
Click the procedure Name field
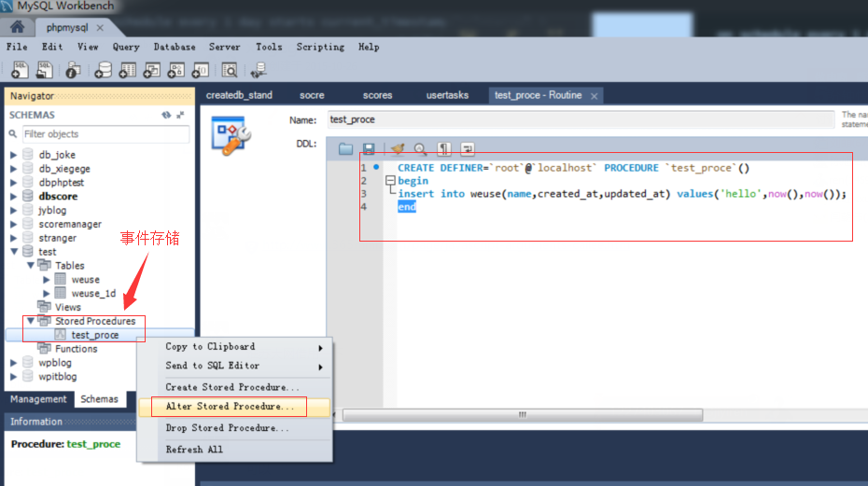click(581, 119)
